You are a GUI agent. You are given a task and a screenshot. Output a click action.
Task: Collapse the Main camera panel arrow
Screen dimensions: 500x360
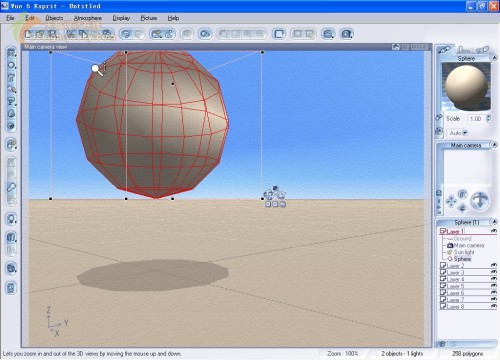pos(494,145)
